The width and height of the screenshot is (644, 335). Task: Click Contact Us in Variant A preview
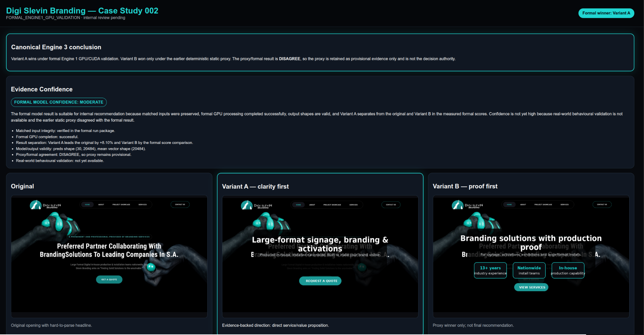tap(391, 205)
